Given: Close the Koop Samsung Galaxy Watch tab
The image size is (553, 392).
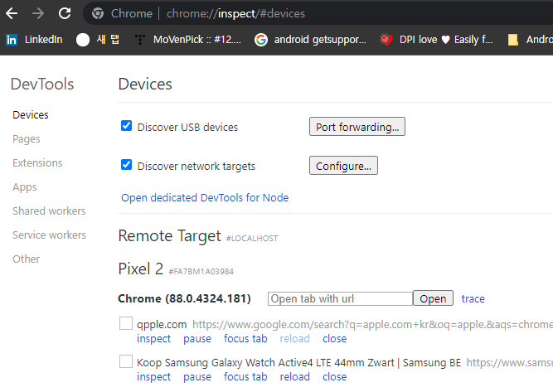Looking at the screenshot, I should pyautogui.click(x=335, y=377).
